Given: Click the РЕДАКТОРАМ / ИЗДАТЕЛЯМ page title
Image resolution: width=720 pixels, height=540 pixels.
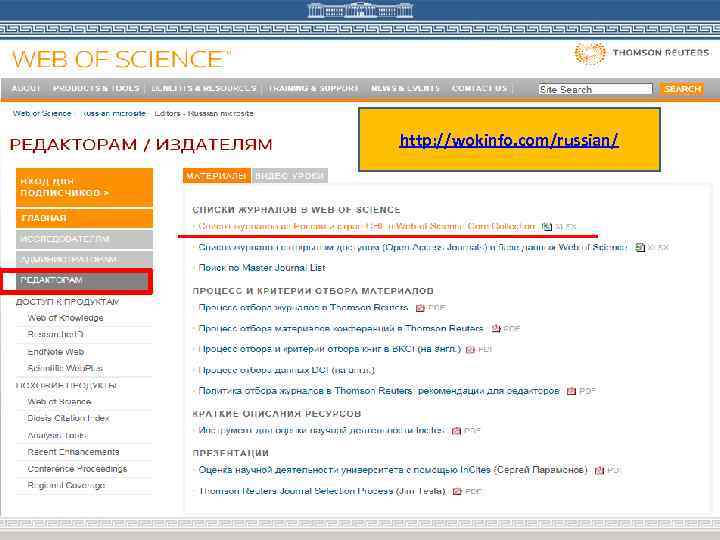Looking at the screenshot, I should pyautogui.click(x=141, y=145).
